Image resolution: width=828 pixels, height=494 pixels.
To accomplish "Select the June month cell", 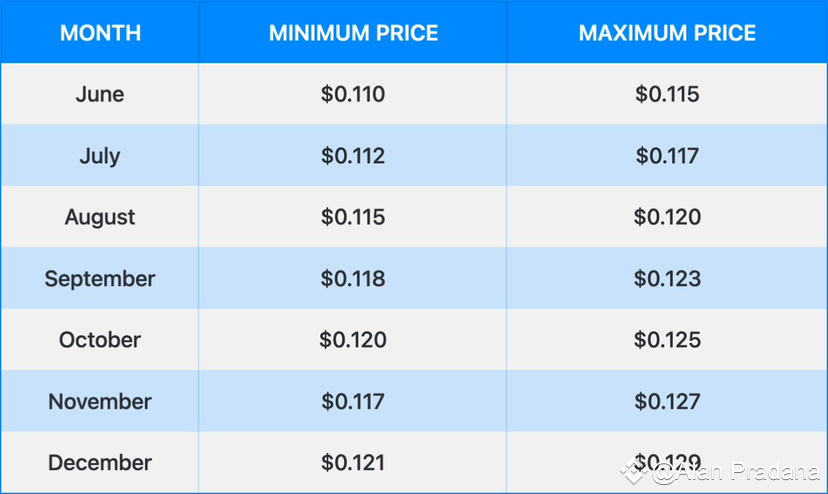I will click(x=100, y=94).
